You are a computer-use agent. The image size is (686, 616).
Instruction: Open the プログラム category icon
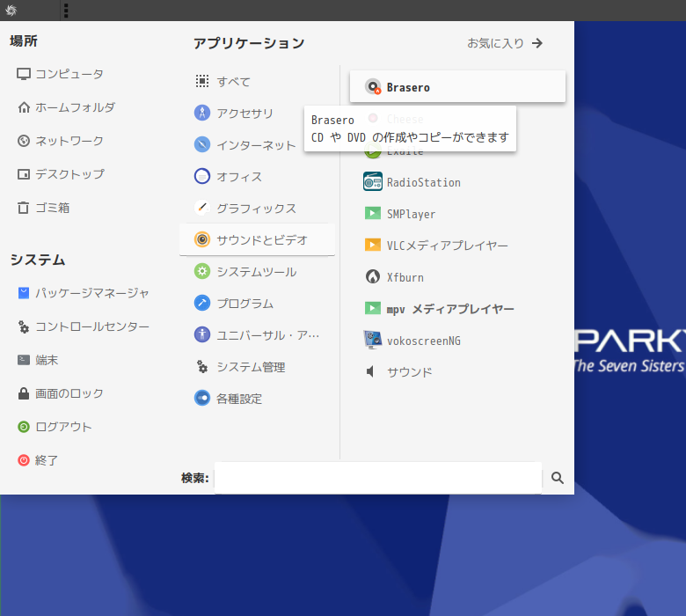(202, 303)
